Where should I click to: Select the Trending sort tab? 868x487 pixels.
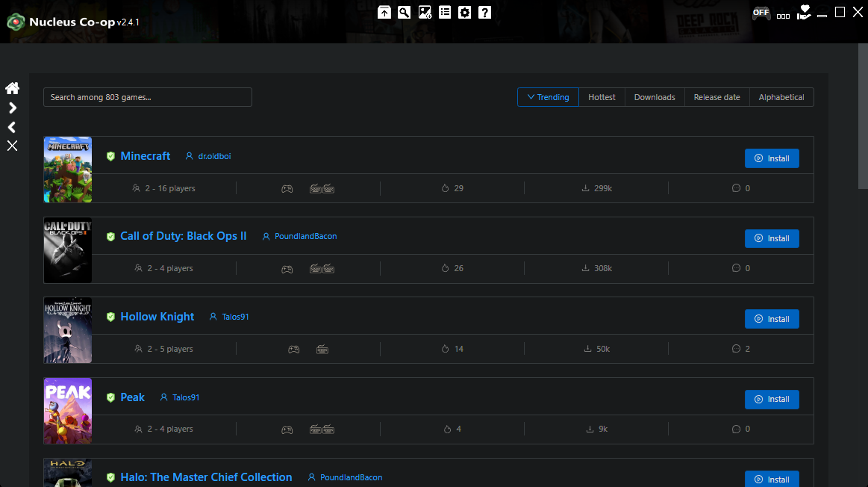pyautogui.click(x=548, y=97)
